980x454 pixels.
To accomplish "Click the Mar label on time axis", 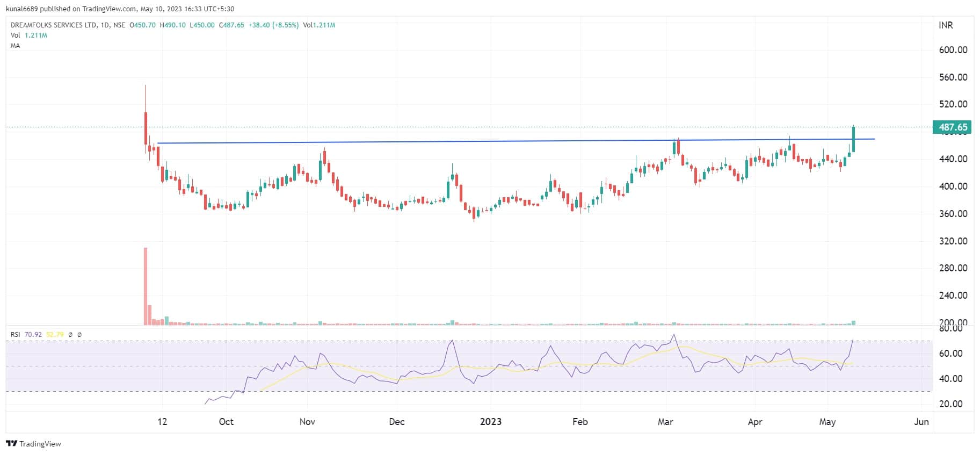I will coord(665,422).
